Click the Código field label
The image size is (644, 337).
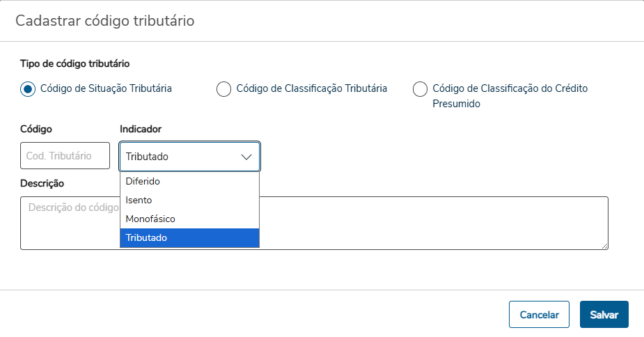[x=36, y=129]
